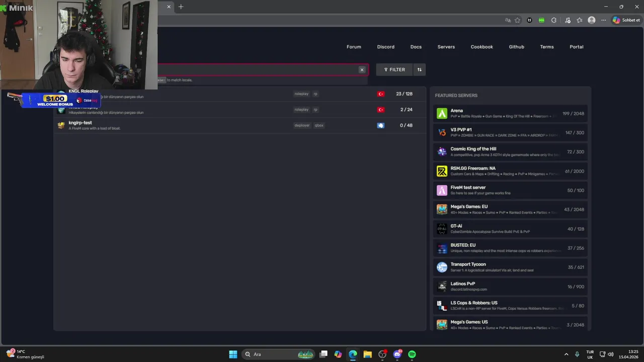Close the current browser tab

[x=169, y=7]
